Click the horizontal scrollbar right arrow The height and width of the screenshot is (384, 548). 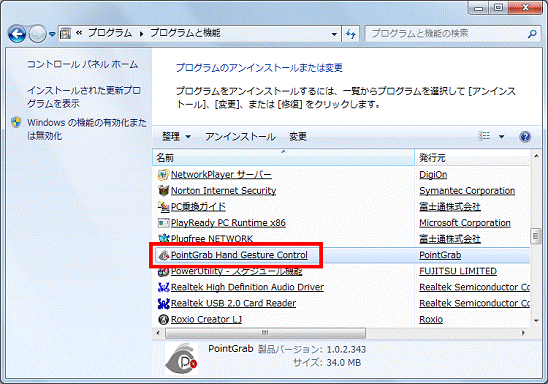(523, 333)
